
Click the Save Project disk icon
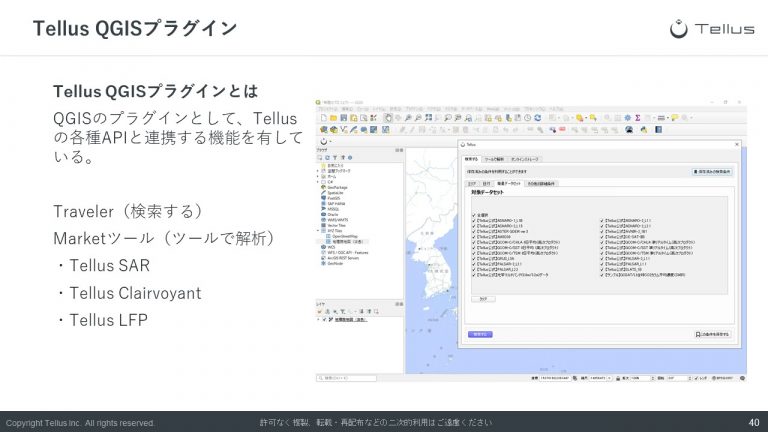tap(344, 118)
